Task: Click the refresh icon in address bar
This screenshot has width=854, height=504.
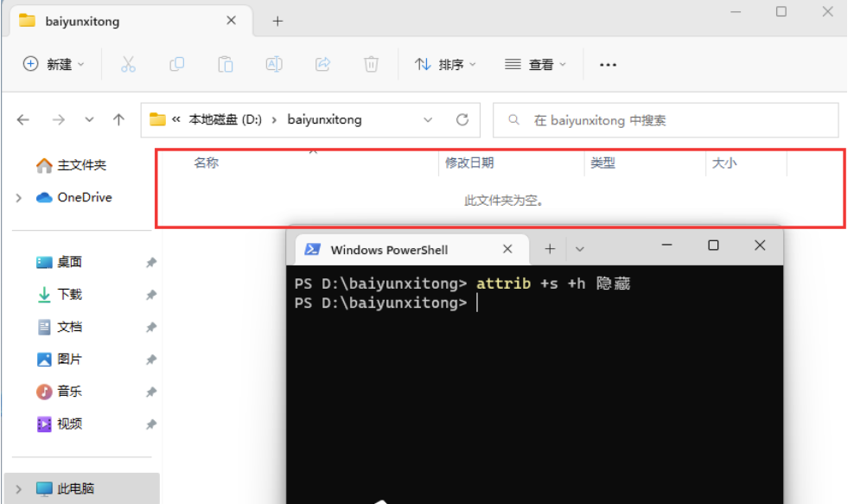Action: coord(462,119)
